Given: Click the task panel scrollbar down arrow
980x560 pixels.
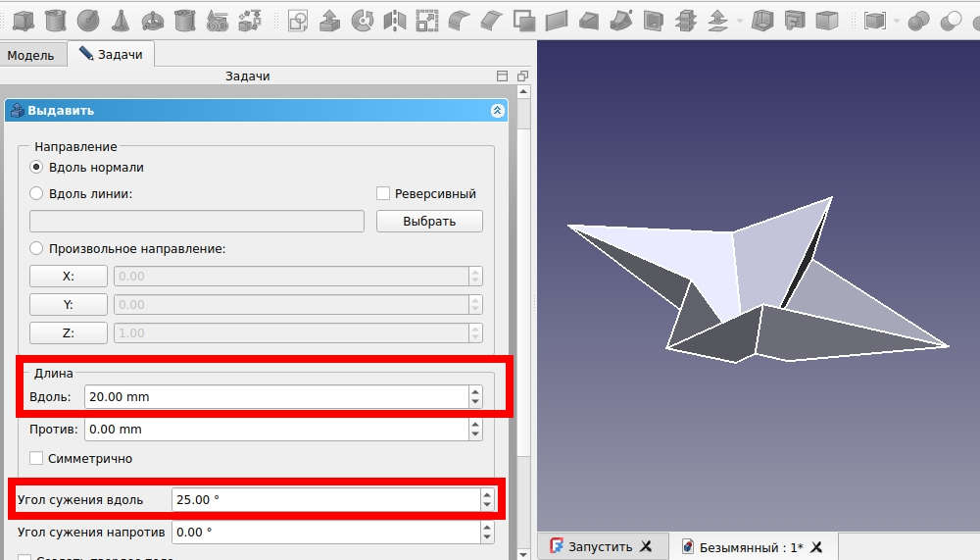Looking at the screenshot, I should pos(523,554).
